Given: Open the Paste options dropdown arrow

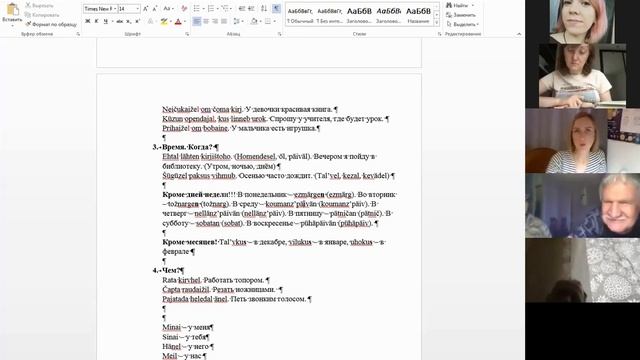Looking at the screenshot, I should point(13,26).
